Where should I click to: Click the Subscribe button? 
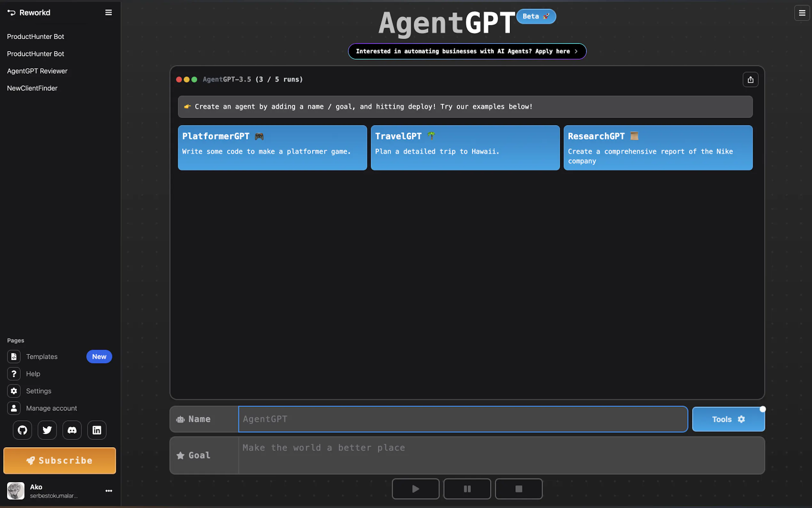tap(59, 461)
